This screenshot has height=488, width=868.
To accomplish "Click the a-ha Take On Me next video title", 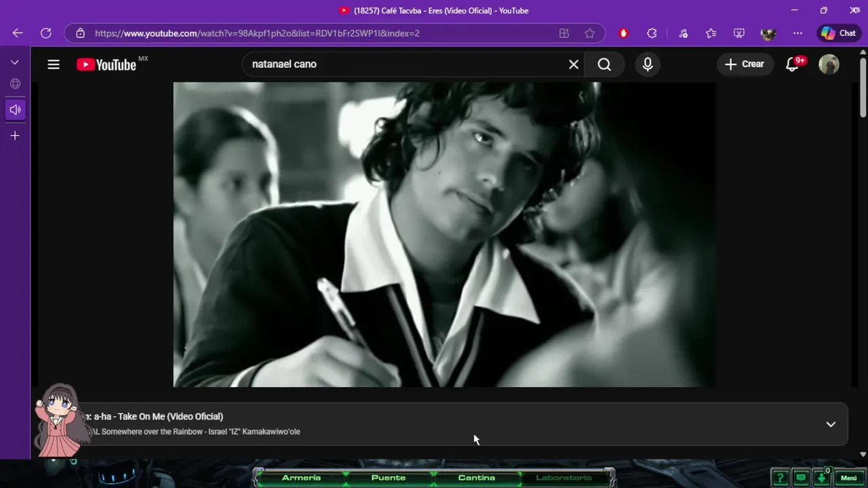I will pyautogui.click(x=158, y=416).
